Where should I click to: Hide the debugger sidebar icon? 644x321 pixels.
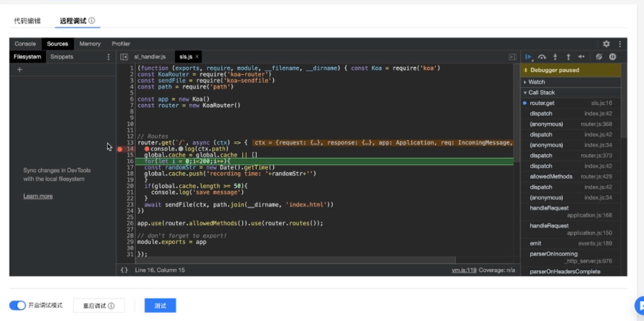tap(512, 57)
